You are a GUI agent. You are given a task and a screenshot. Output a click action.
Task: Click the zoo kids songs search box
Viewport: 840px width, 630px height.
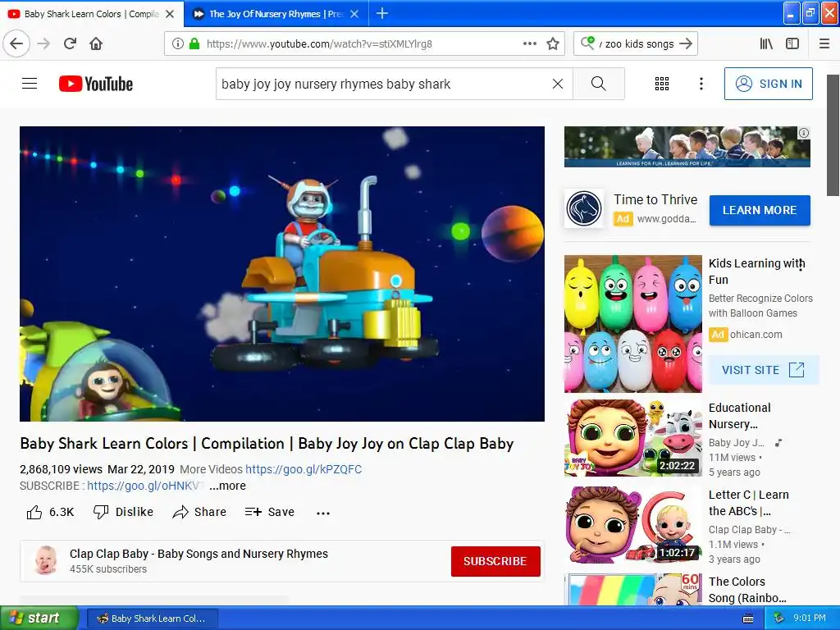click(x=637, y=43)
